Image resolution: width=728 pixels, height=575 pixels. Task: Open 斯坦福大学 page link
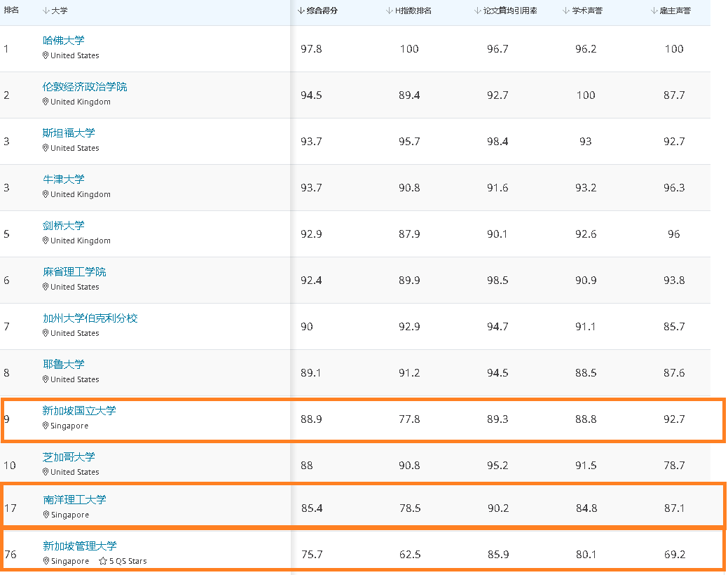(x=69, y=133)
